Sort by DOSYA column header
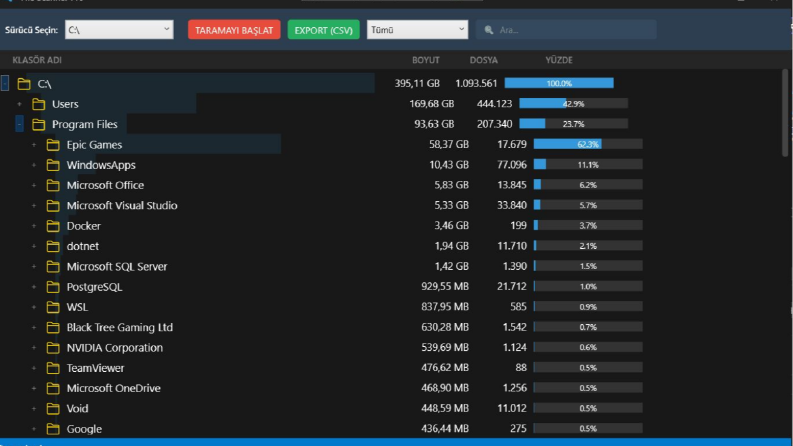This screenshot has width=793, height=446. pyautogui.click(x=483, y=60)
